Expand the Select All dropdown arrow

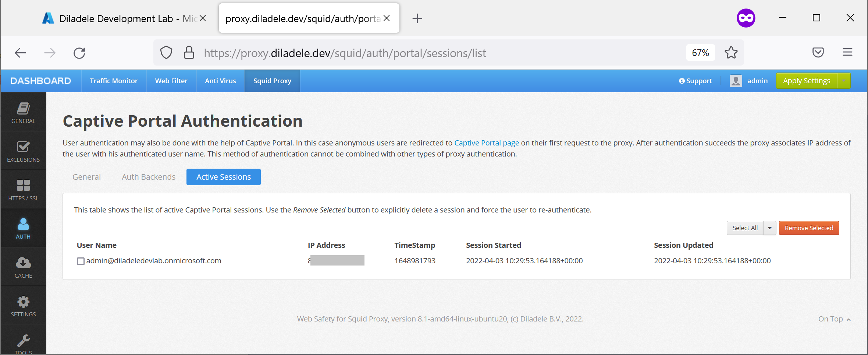pos(770,228)
